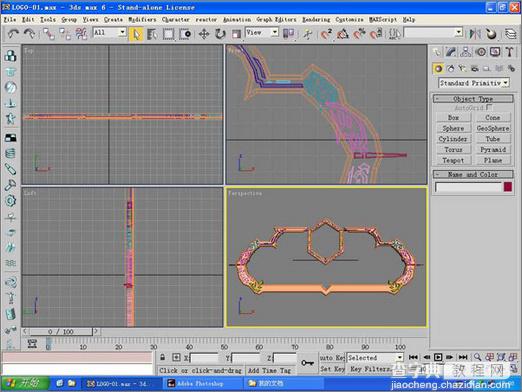Click the Box primitive button
Image resolution: width=522 pixels, height=392 pixels.
coord(453,117)
